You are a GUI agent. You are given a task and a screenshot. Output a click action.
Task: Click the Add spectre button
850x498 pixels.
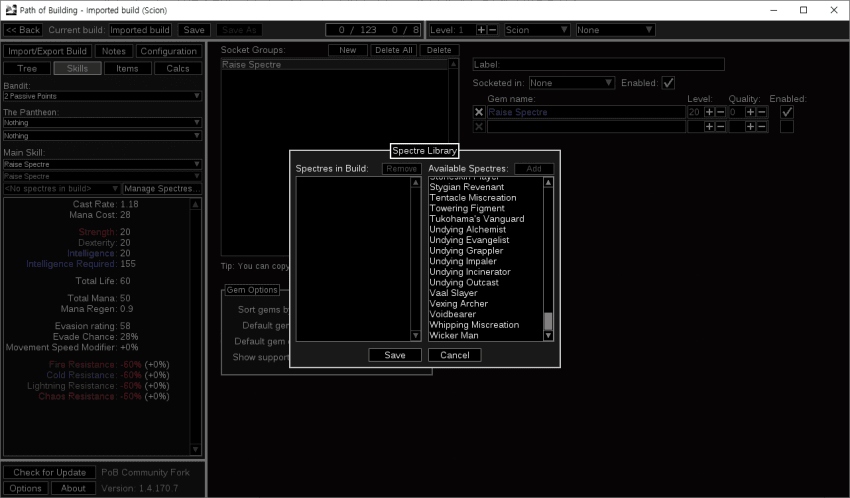tap(534, 169)
